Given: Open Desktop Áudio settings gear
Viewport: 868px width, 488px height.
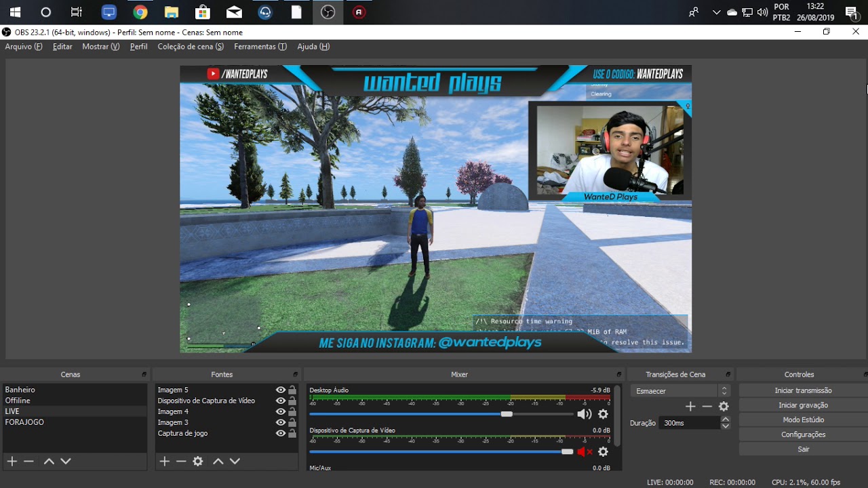Looking at the screenshot, I should (x=603, y=414).
